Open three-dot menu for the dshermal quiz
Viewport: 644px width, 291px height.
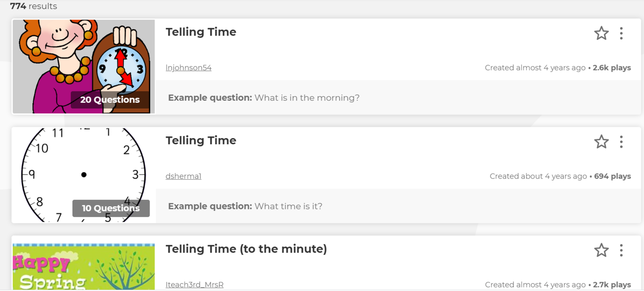click(621, 142)
